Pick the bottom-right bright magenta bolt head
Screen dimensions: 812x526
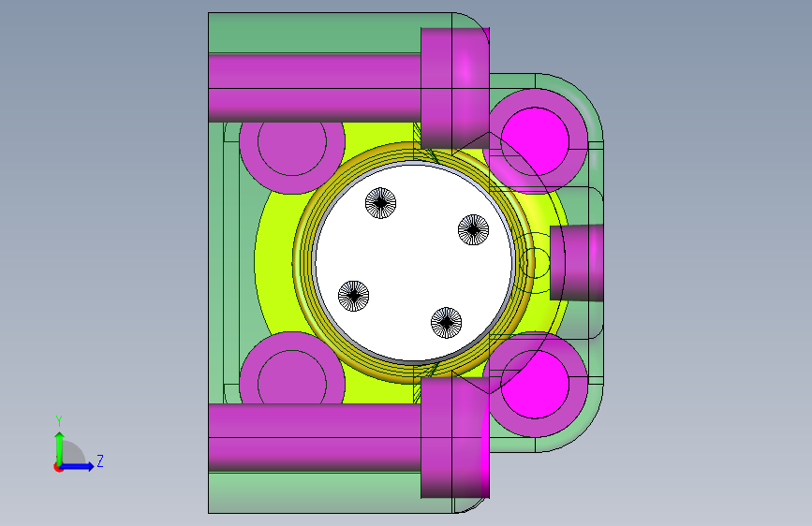[536, 384]
